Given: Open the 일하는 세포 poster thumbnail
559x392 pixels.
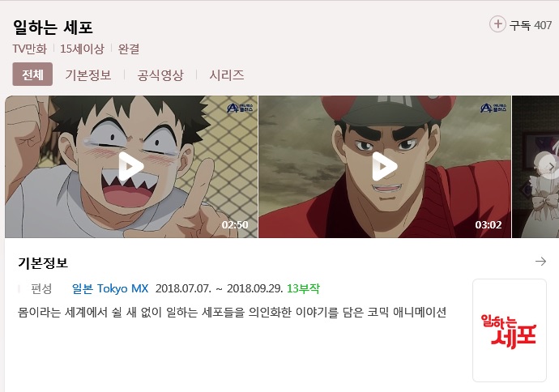Looking at the screenshot, I should [510, 330].
